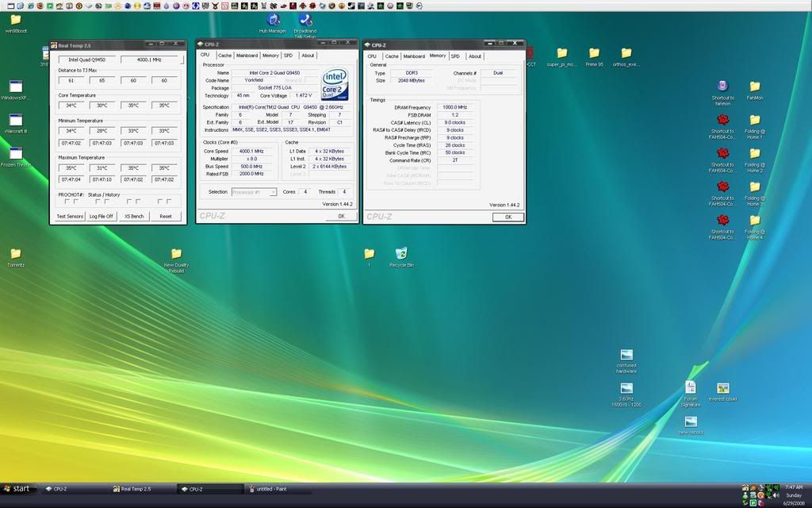Open About tab in left CPU-Z window
This screenshot has width=812, height=508.
(308, 56)
